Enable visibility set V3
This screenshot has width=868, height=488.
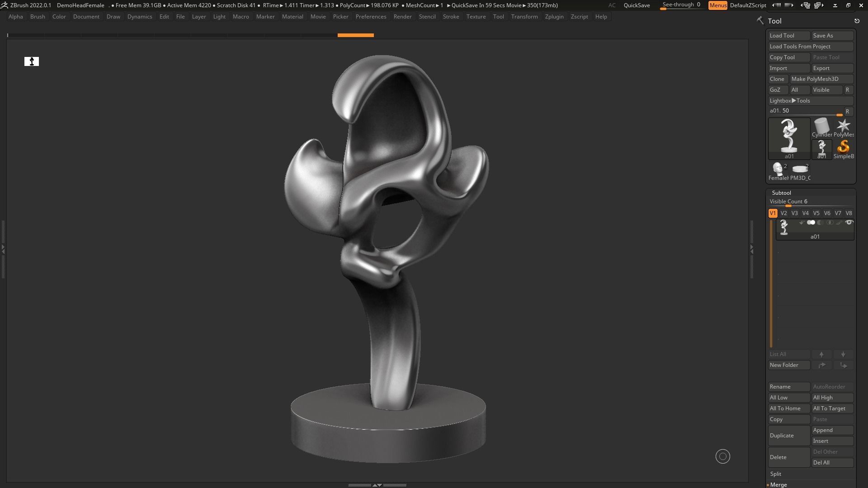[x=794, y=213]
